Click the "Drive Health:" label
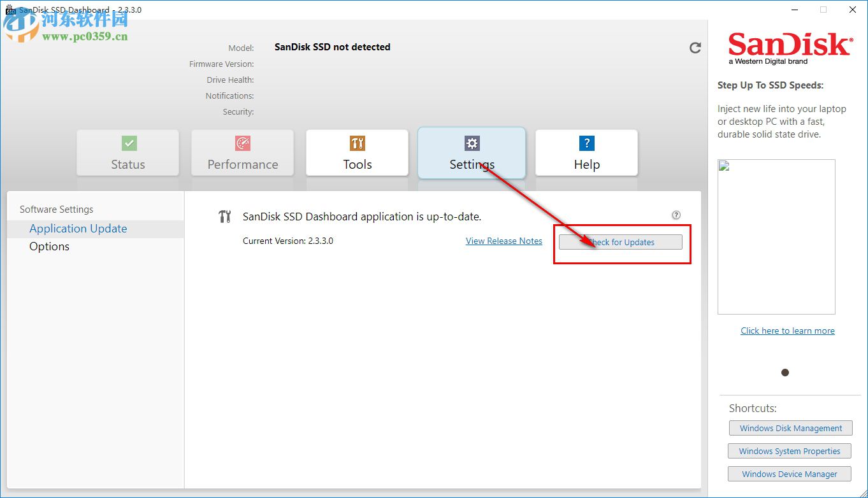Image resolution: width=868 pixels, height=498 pixels. tap(230, 80)
